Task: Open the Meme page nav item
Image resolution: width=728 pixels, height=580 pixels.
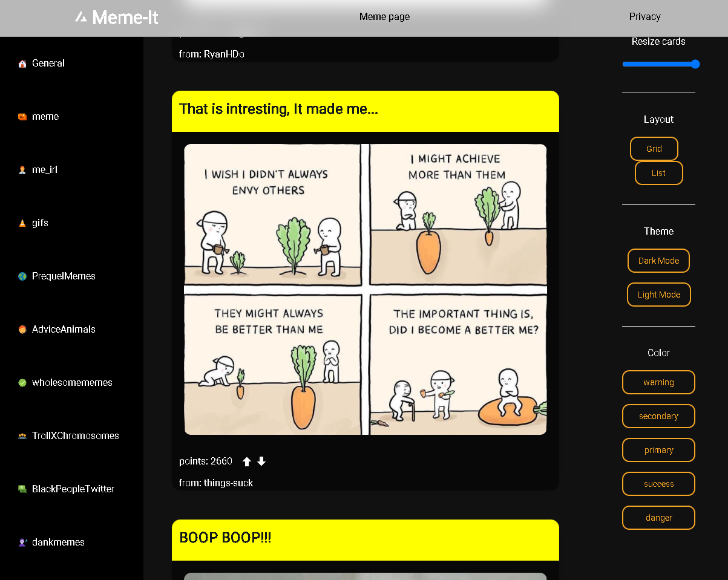Action: (x=384, y=17)
